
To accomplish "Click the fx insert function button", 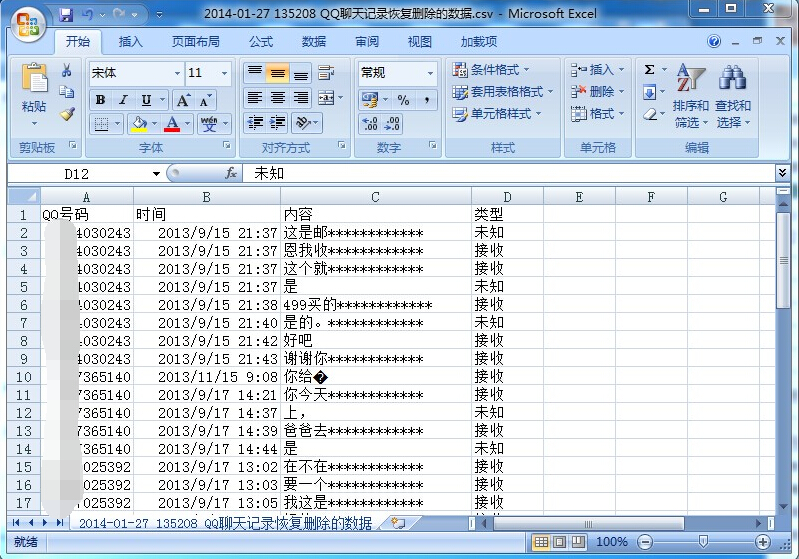I will [x=231, y=174].
